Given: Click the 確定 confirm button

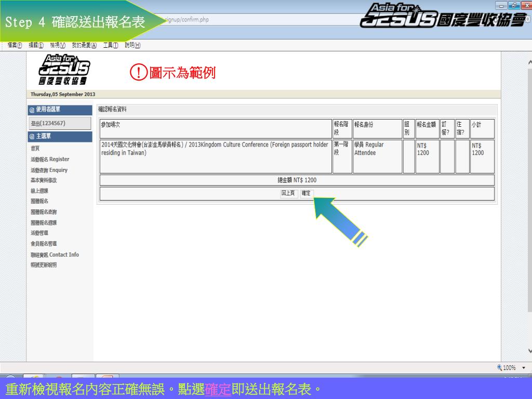Looking at the screenshot, I should [306, 193].
